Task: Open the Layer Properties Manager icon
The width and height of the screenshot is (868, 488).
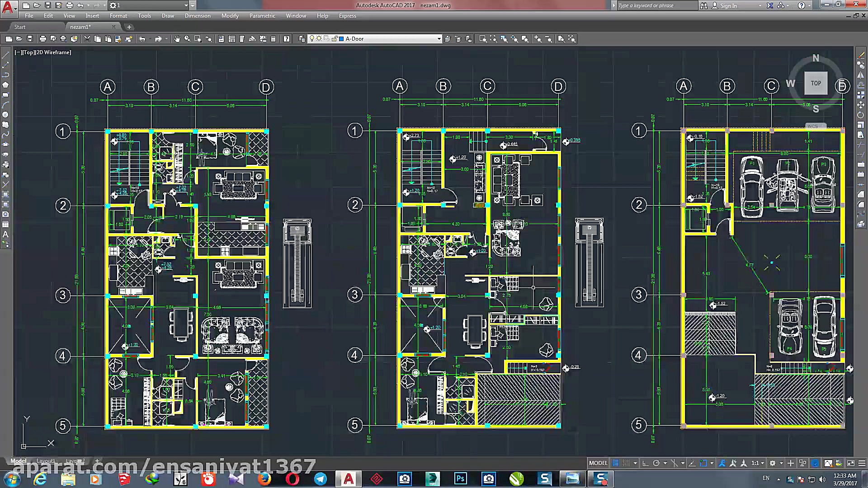Action: 302,39
